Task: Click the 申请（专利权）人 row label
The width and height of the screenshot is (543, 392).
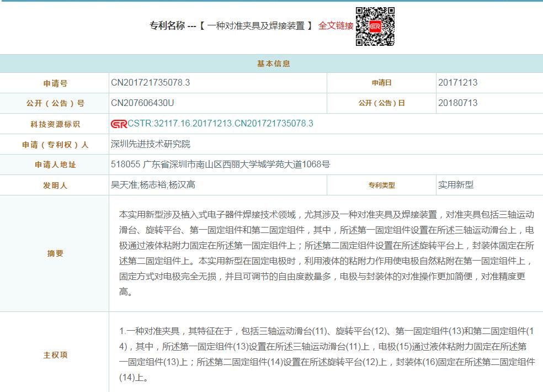Action: (55, 145)
